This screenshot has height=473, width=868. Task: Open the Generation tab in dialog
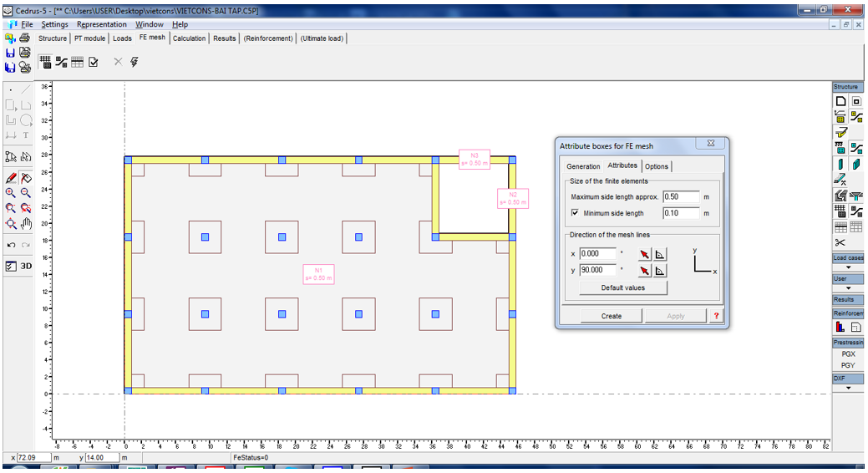tap(583, 166)
